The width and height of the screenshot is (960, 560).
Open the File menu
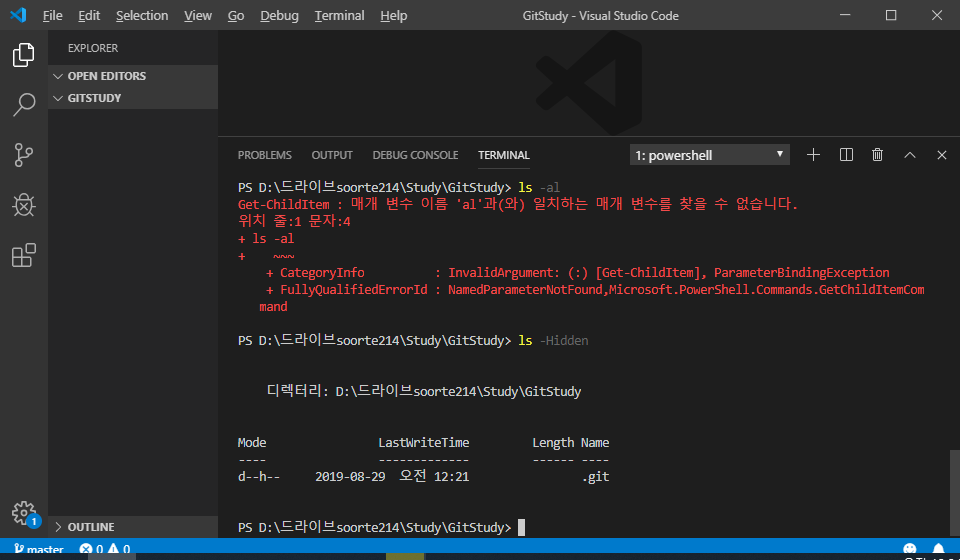(x=53, y=15)
